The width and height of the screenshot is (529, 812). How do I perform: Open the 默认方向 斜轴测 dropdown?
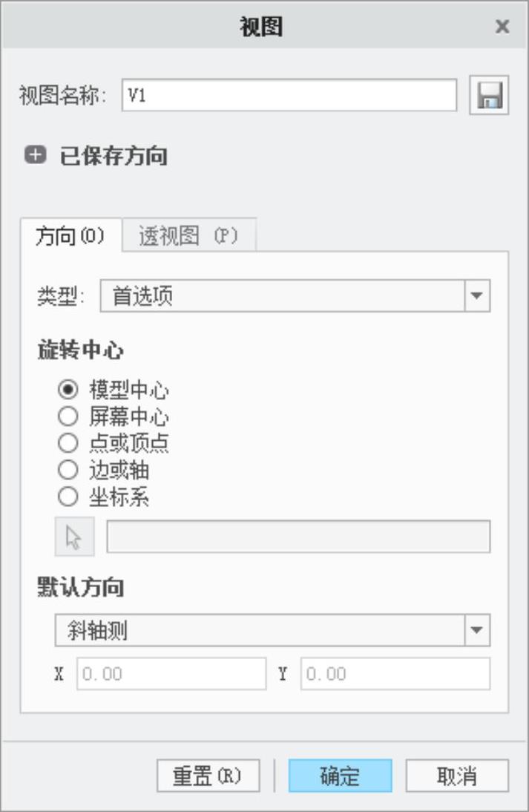[x=476, y=630]
